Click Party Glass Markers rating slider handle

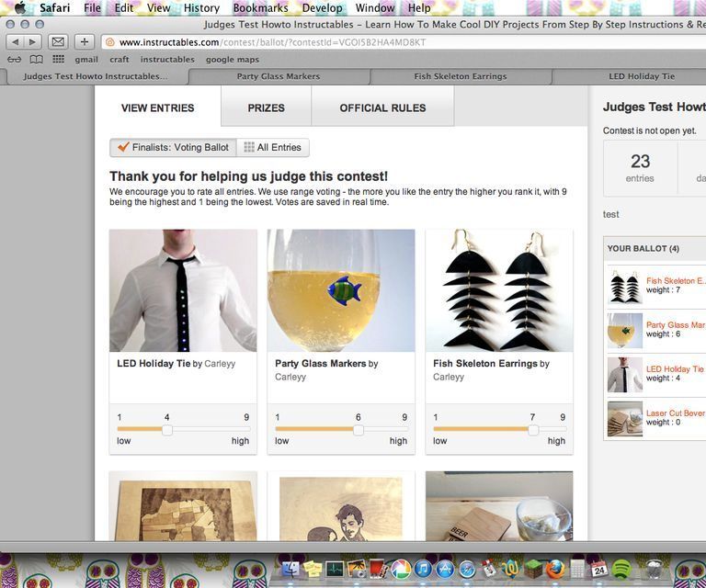coord(359,430)
